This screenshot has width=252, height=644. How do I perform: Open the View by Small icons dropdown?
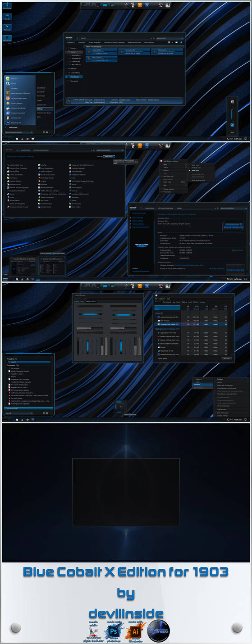click(109, 156)
